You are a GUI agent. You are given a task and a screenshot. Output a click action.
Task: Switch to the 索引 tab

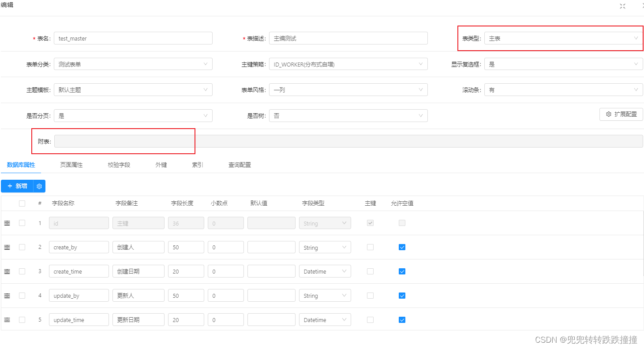(198, 165)
